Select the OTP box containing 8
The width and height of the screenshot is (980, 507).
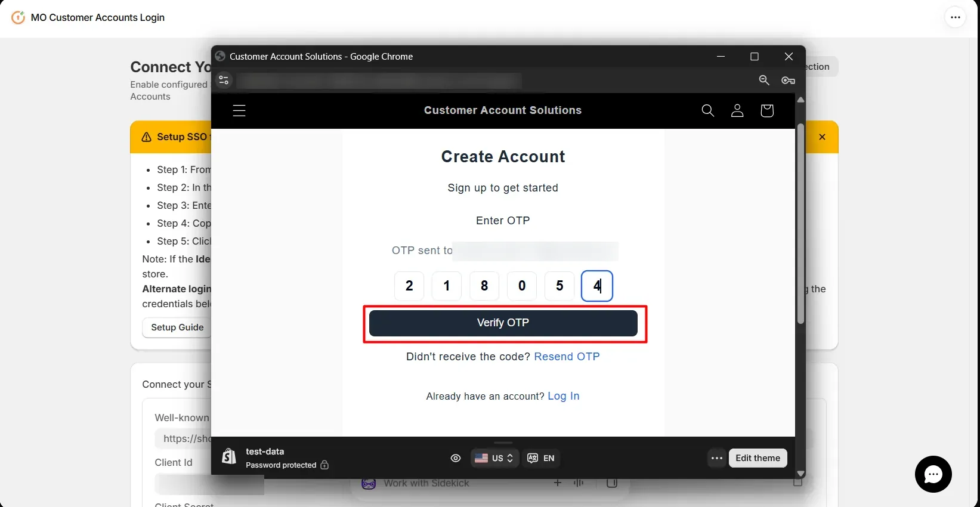[484, 286]
